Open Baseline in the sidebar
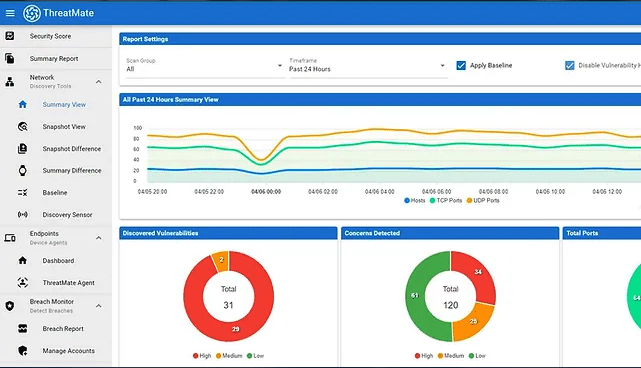Screen dimensions: 641x368 [x=56, y=193]
